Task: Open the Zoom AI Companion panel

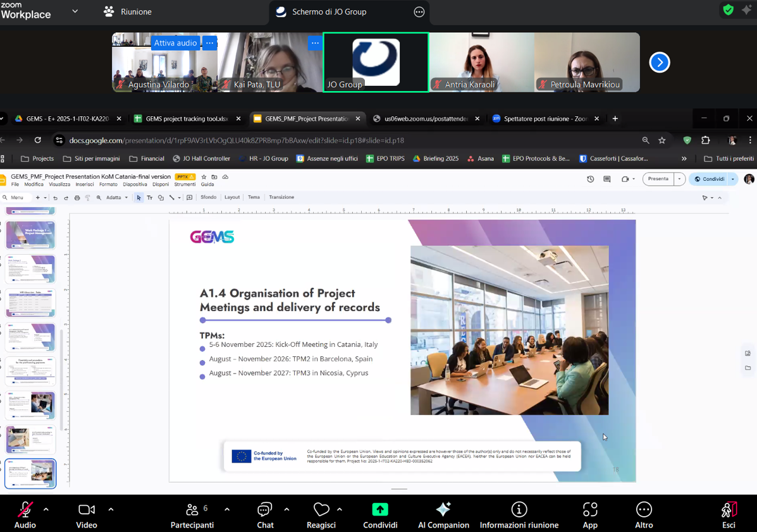Action: coord(443,510)
